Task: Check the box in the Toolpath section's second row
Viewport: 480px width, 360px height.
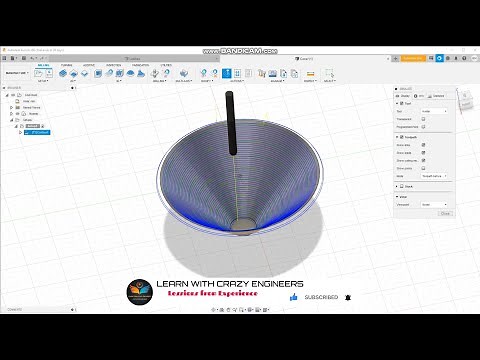Action: (423, 153)
